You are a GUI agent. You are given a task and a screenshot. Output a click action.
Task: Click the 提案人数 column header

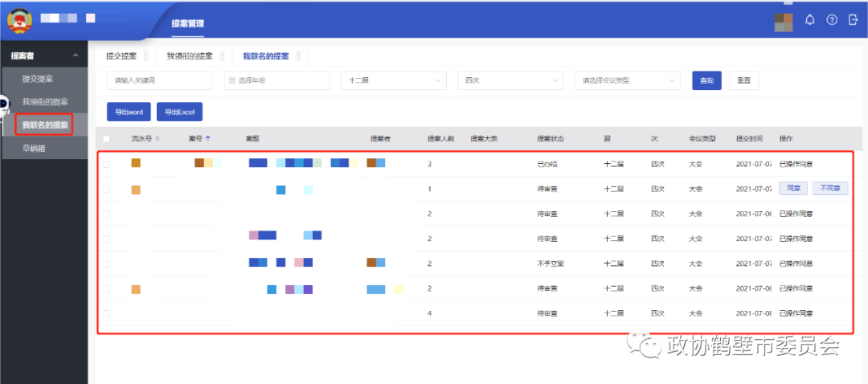coord(440,139)
